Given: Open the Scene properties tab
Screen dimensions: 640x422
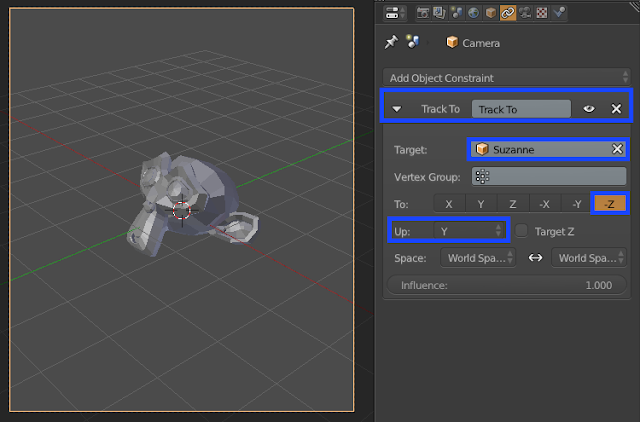Looking at the screenshot, I should tap(457, 13).
